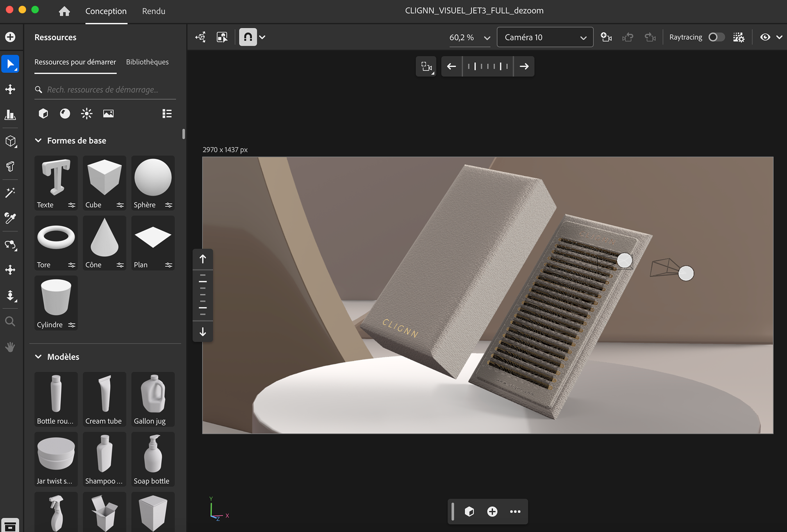This screenshot has width=787, height=532.
Task: Add a camera bookmark icon
Action: click(x=606, y=37)
